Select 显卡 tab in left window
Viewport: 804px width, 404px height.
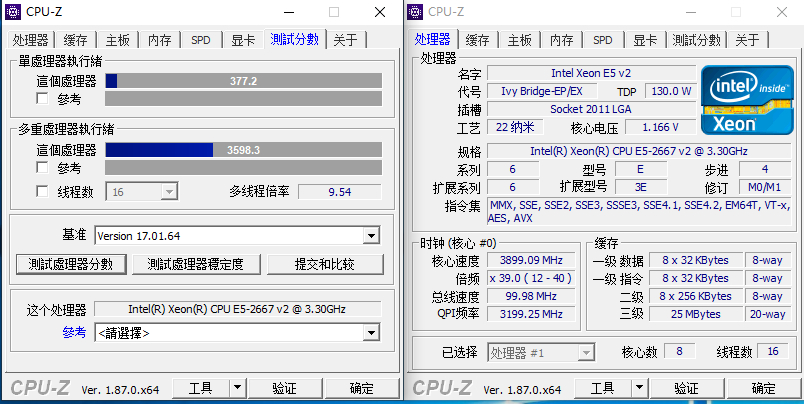[x=243, y=40]
